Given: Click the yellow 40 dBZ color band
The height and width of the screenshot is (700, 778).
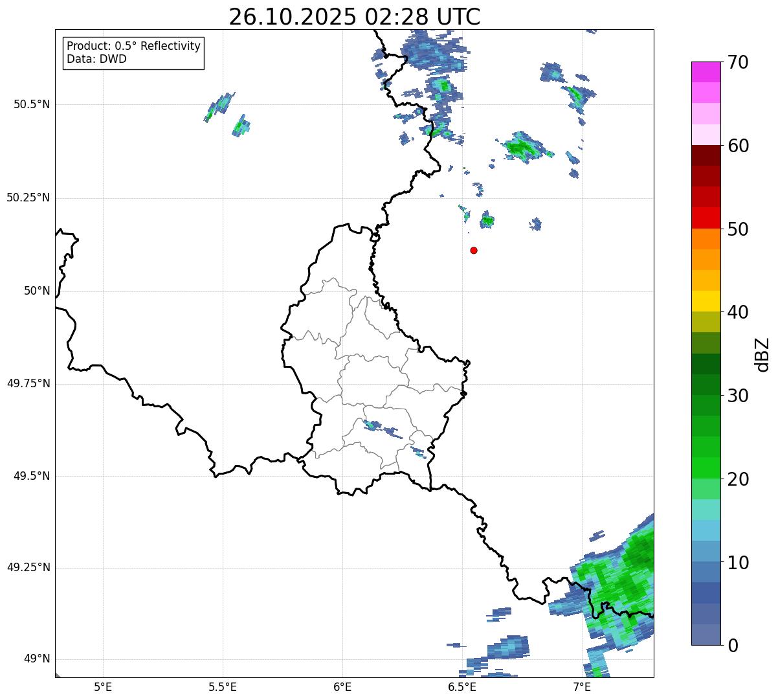Looking at the screenshot, I should [x=706, y=301].
